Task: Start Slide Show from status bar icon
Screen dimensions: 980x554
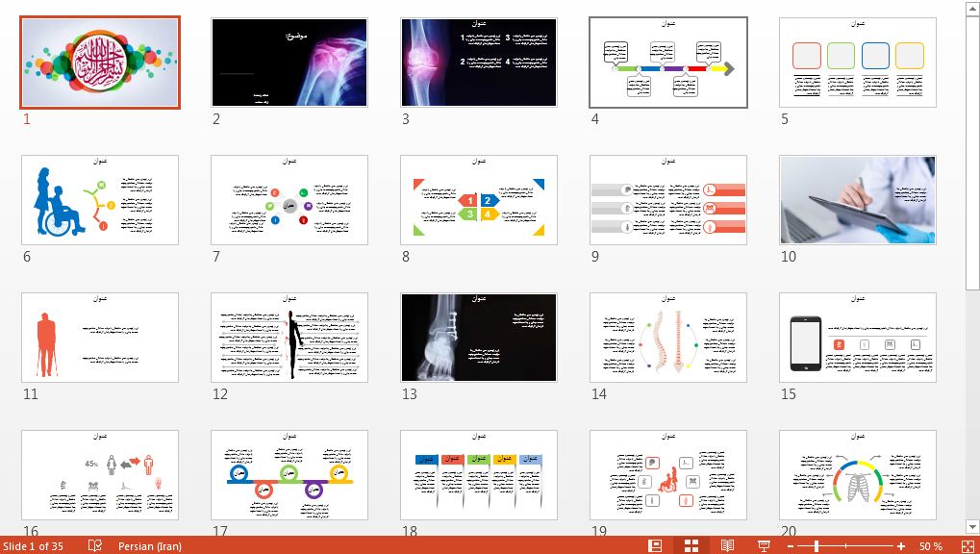Action: point(764,545)
